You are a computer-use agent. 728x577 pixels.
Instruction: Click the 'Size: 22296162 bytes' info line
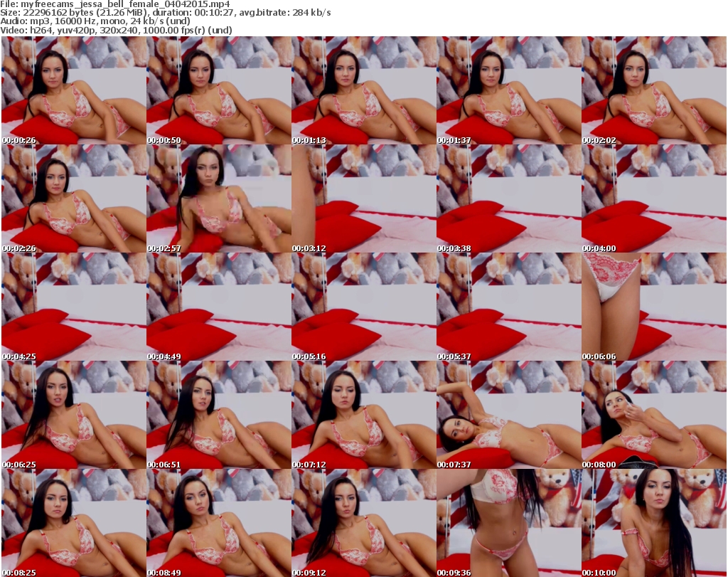pyautogui.click(x=166, y=13)
